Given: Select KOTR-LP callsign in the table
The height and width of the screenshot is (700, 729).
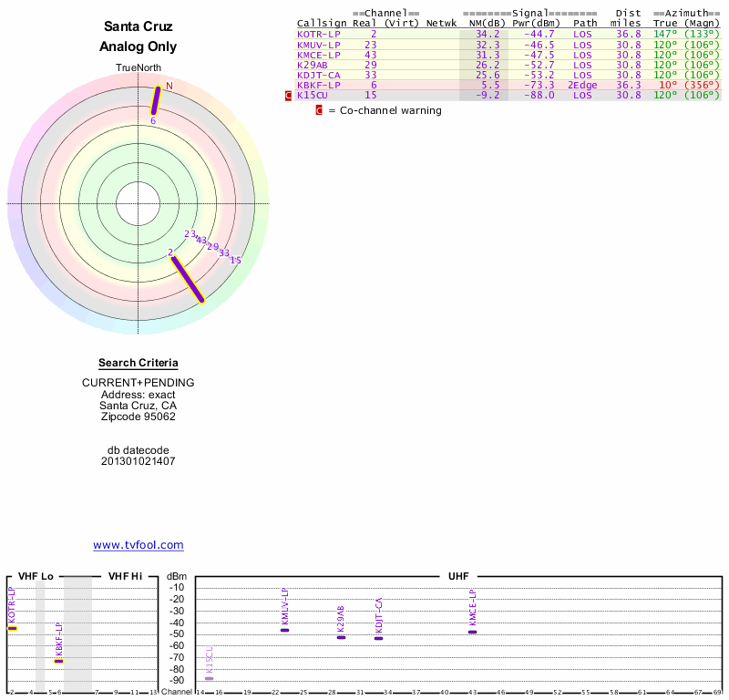Looking at the screenshot, I should pyautogui.click(x=319, y=34).
